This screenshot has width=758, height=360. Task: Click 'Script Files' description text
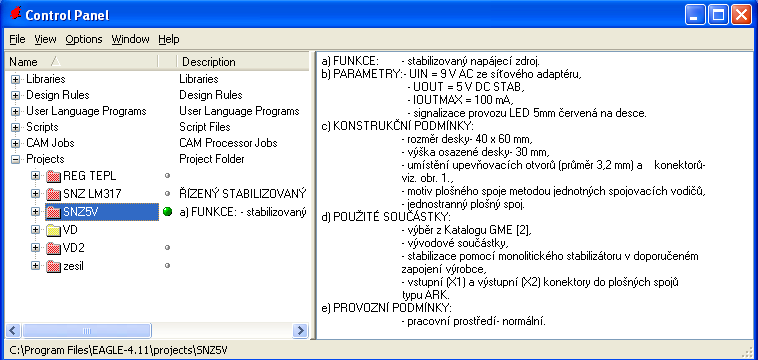pos(204,128)
